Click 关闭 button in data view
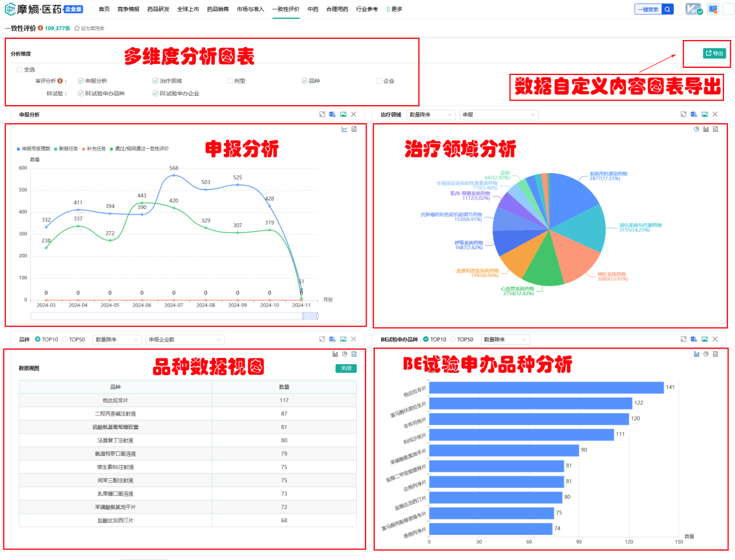The image size is (735, 560). point(346,368)
